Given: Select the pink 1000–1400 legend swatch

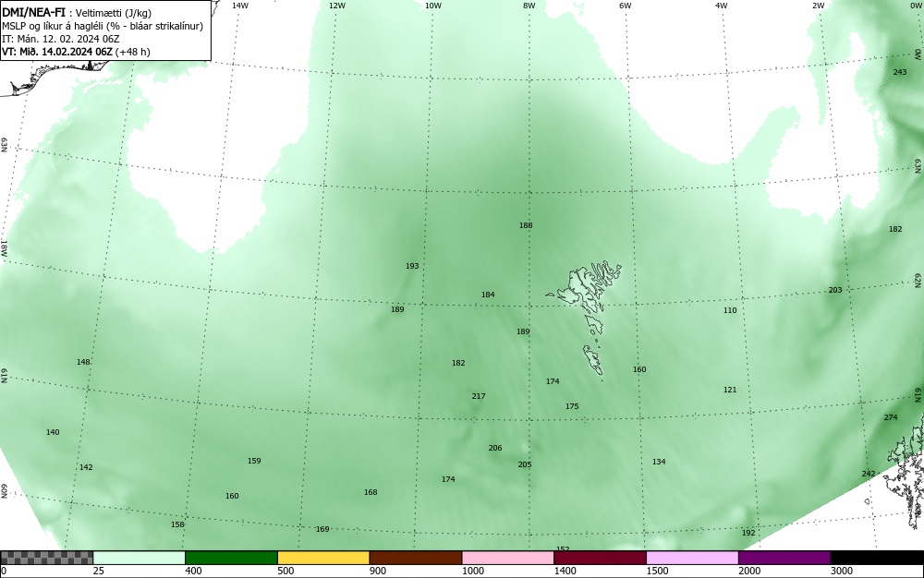Looking at the screenshot, I should point(508,558).
